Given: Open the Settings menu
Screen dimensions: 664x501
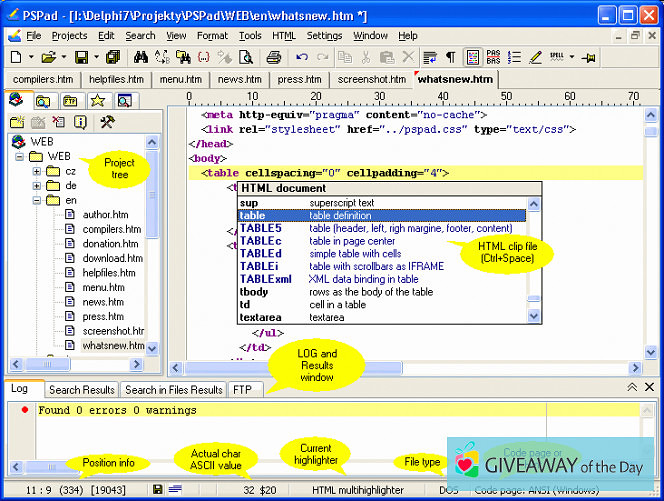Looking at the screenshot, I should point(324,36).
